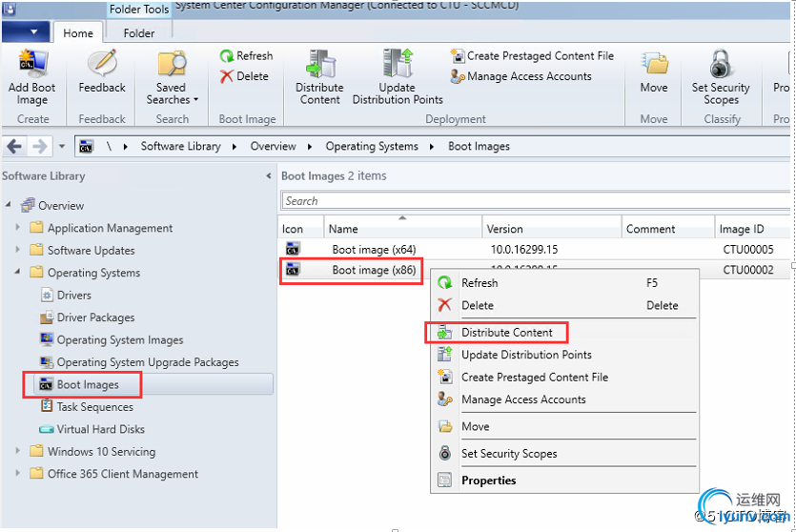This screenshot has height=532, width=796.
Task: Click the Distribute Content ribbon icon
Action: [x=319, y=66]
